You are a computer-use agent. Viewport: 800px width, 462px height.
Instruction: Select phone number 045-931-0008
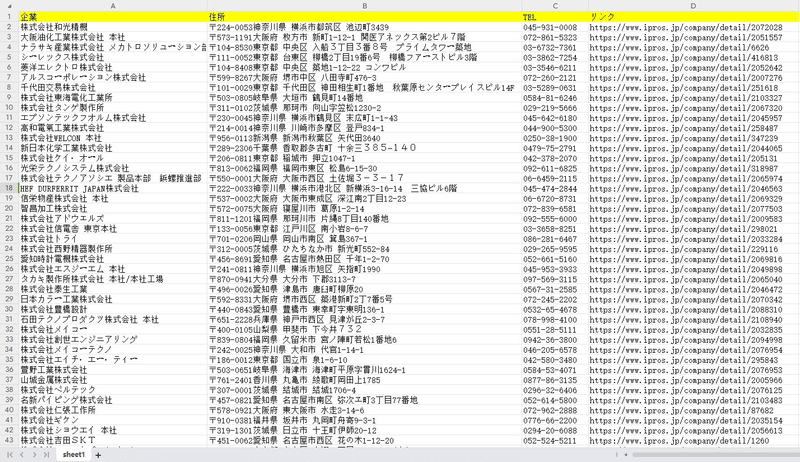tap(555, 27)
